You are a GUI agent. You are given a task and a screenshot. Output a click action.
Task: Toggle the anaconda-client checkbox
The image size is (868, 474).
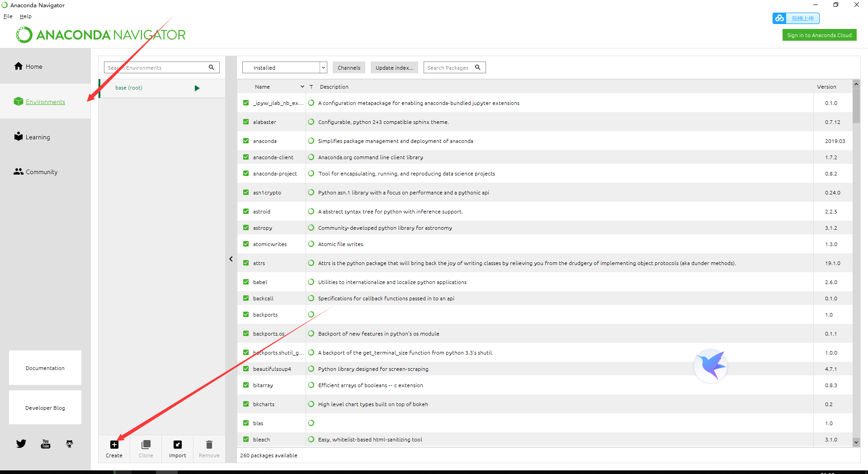(246, 157)
